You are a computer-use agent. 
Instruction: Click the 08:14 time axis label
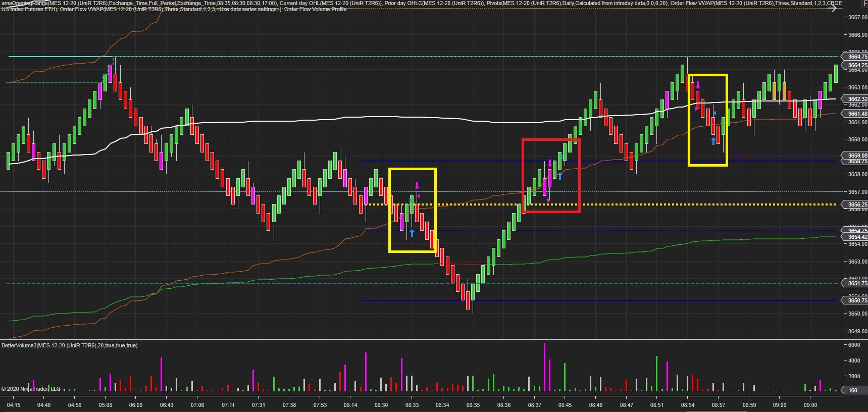pyautogui.click(x=350, y=405)
